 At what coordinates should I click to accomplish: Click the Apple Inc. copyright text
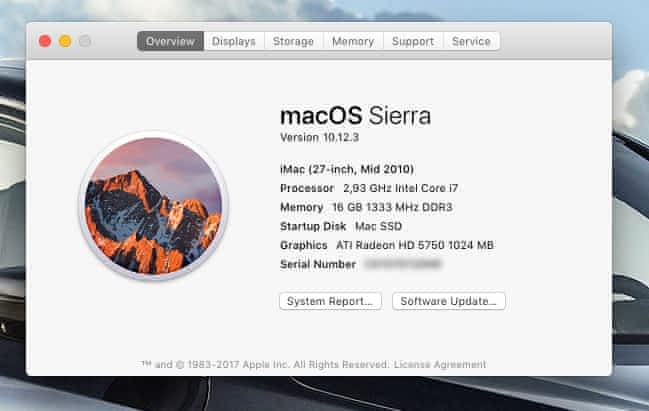click(265, 365)
